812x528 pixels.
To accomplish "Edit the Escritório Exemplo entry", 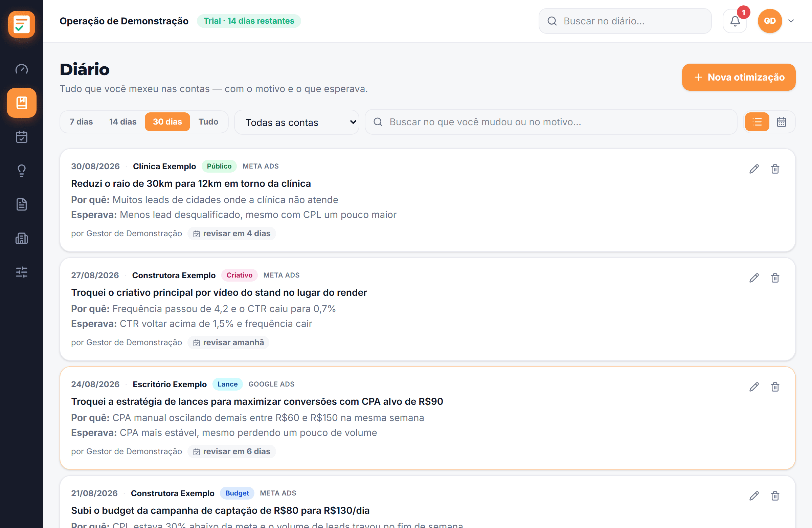I will (754, 387).
